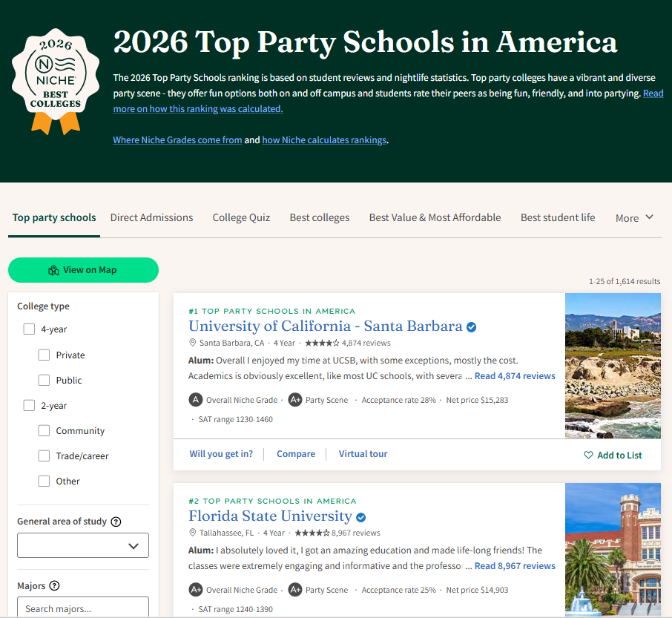Viewport: 672px width, 618px height.
Task: Click the UC Santa Barbara coastline photo
Action: pyautogui.click(x=613, y=365)
